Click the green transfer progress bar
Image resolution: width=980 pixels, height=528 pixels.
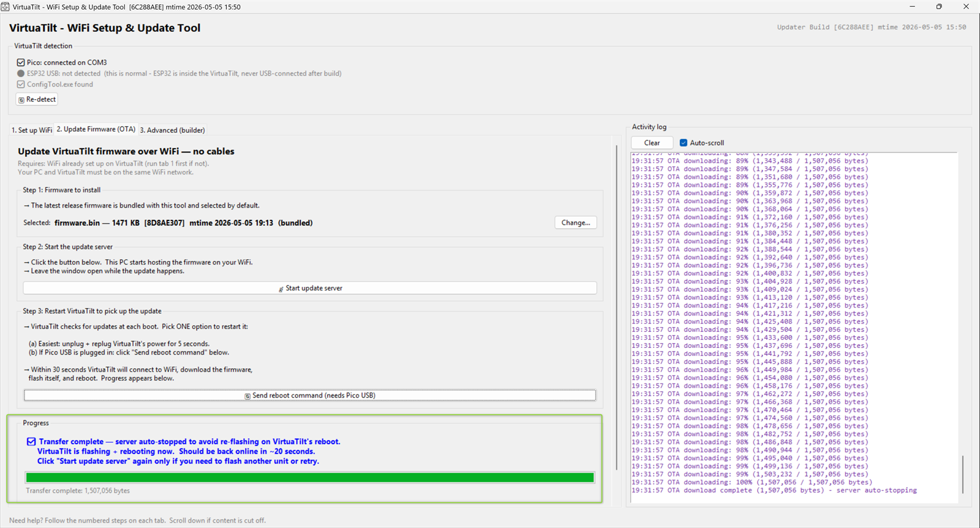tap(310, 478)
